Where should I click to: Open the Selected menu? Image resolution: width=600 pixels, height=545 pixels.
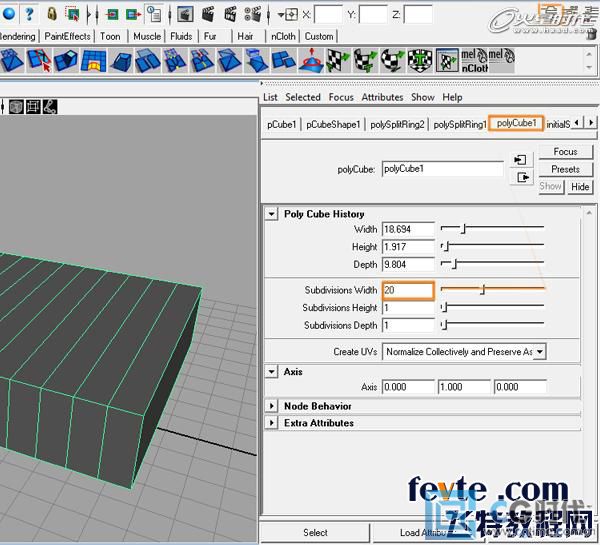coord(303,97)
